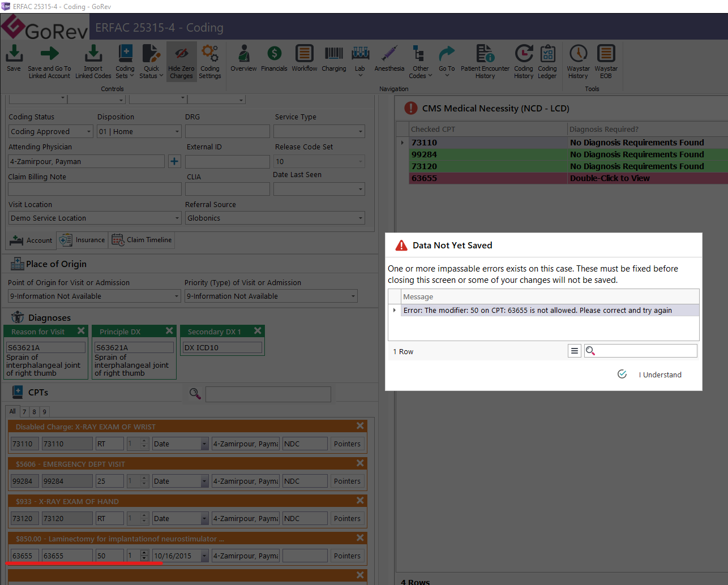
Task: Select the All CPT filter tab
Action: coord(12,411)
